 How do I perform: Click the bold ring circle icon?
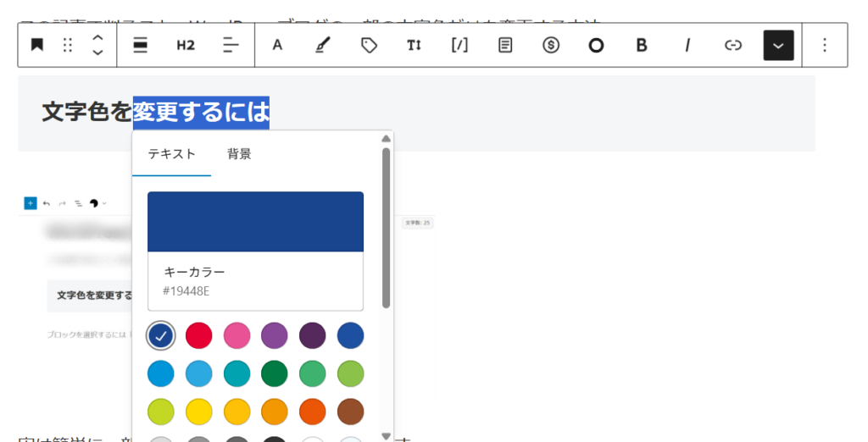pos(596,46)
